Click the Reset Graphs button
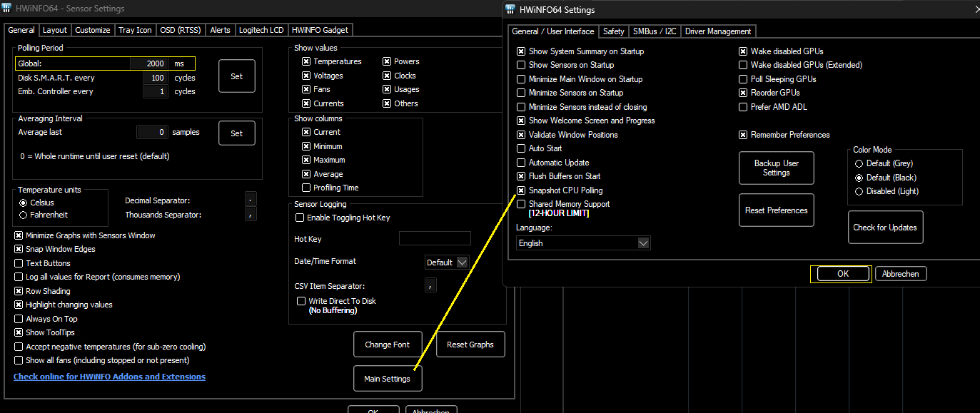 click(x=470, y=345)
